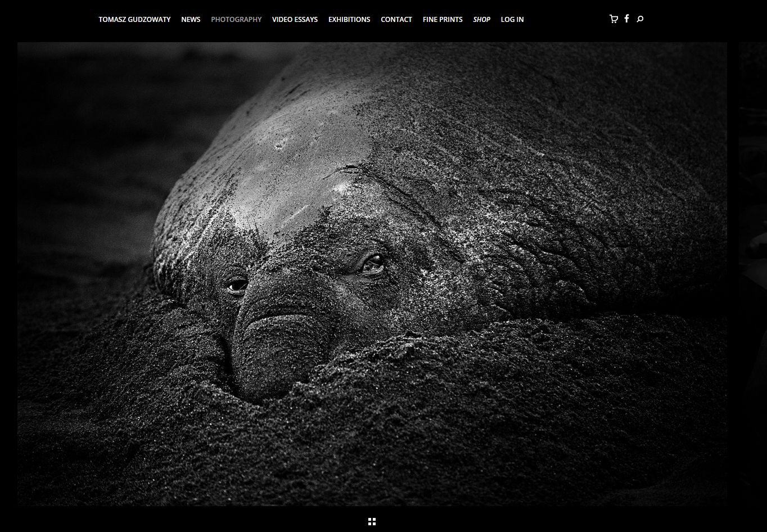The image size is (767, 532).
Task: Open the News menu item
Action: point(191,19)
